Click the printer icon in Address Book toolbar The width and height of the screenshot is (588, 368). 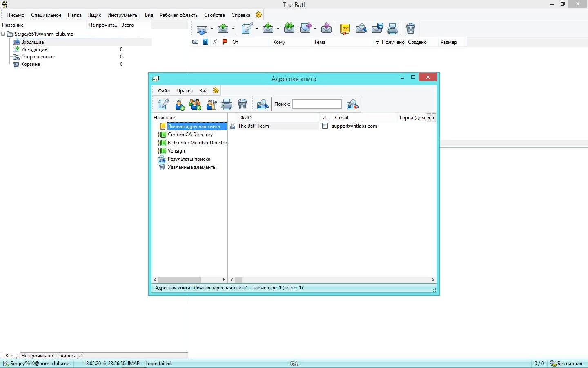[227, 105]
